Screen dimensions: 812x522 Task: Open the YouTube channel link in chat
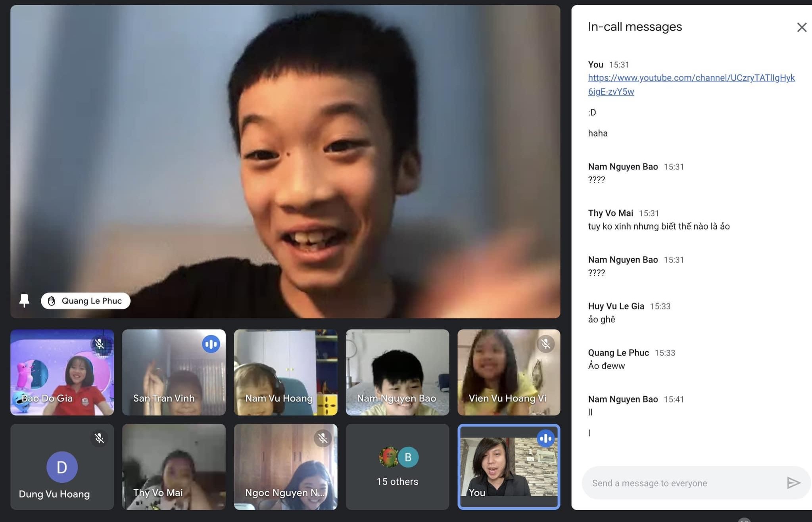tap(691, 78)
